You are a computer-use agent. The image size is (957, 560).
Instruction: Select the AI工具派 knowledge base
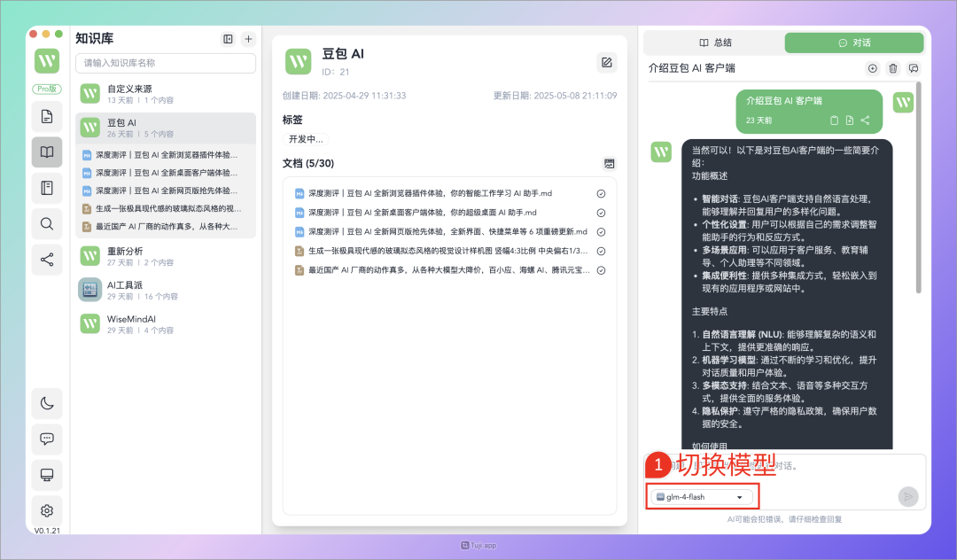tap(166, 290)
